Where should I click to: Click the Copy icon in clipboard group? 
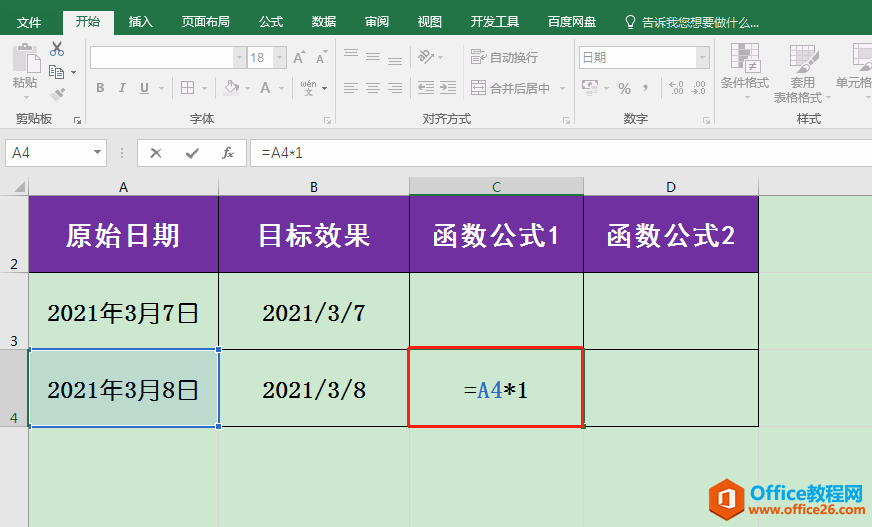56,72
